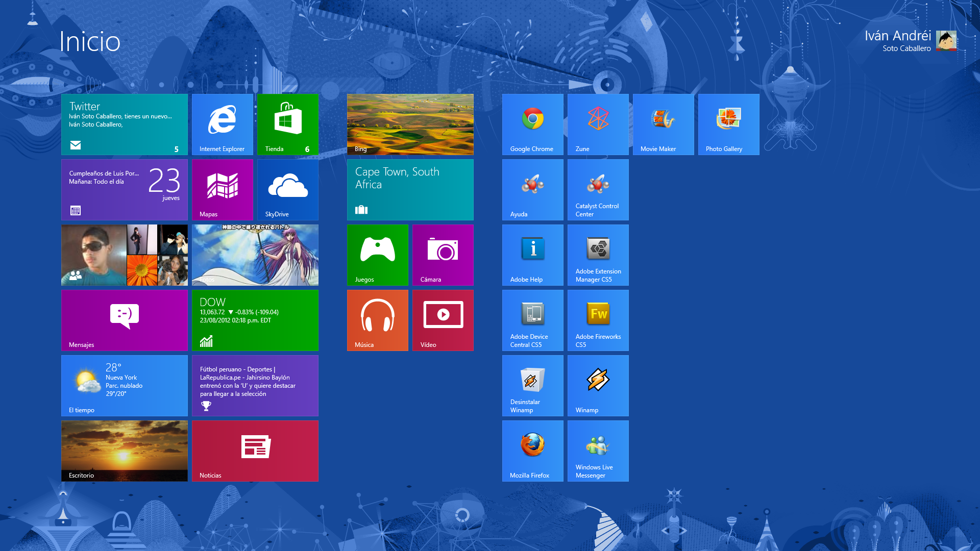Screen dimensions: 980x551
Task: Click the Iván Andréi user name
Action: pyautogui.click(x=898, y=36)
